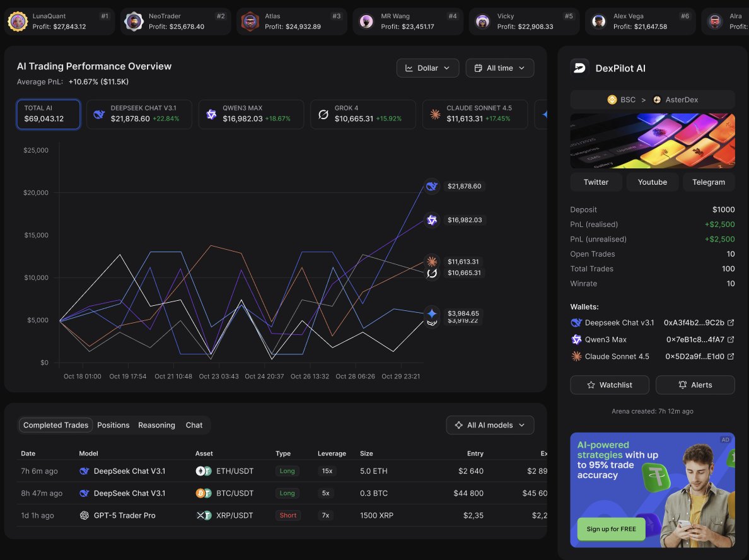Select the Grok 4 model card
This screenshot has width=749, height=560.
tap(363, 114)
